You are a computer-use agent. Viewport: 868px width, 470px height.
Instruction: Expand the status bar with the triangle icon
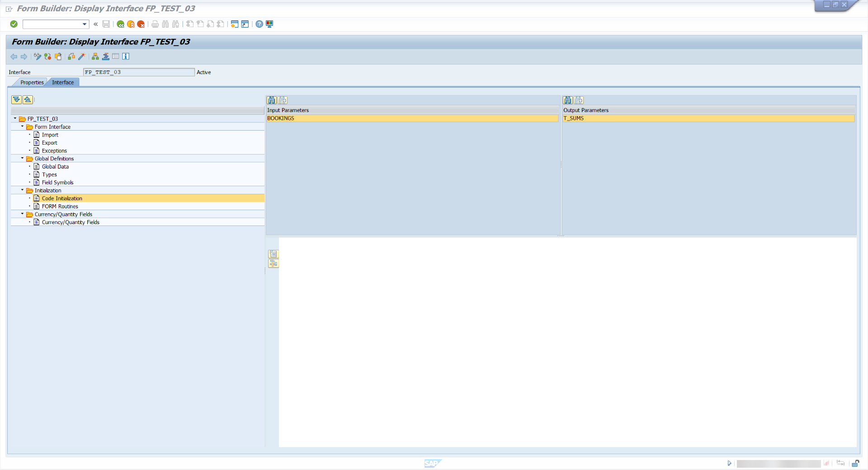point(729,463)
